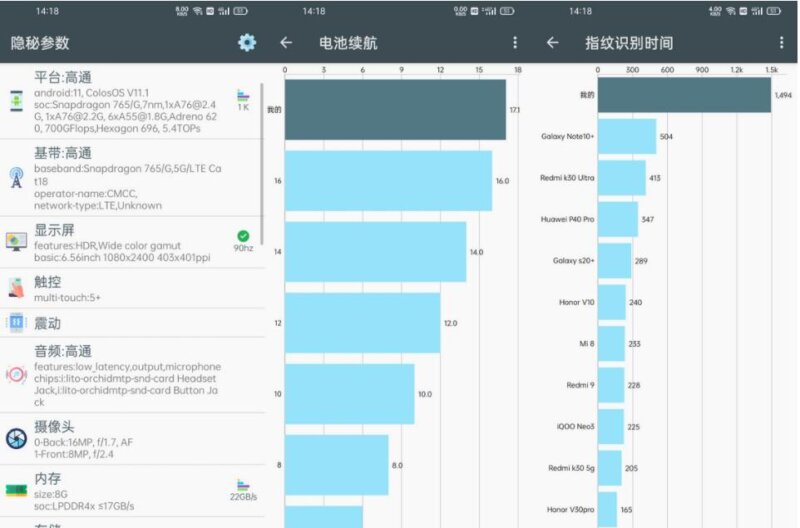Viewport: 800px width, 528px height.
Task: Select the Galaxy Note10+ bar
Action: point(627,136)
